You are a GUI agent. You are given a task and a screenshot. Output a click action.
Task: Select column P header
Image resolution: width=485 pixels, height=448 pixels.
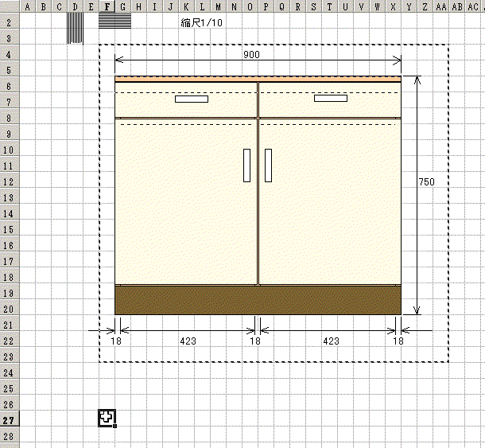[x=266, y=6]
